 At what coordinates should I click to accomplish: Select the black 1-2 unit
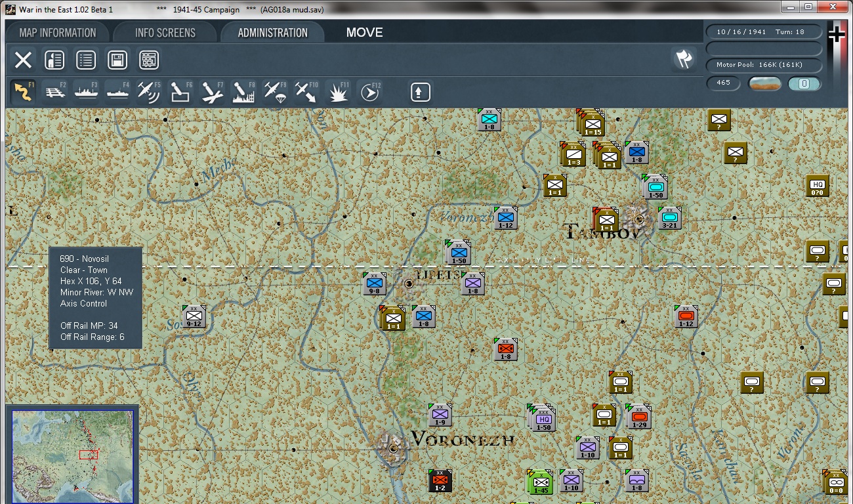pyautogui.click(x=440, y=480)
